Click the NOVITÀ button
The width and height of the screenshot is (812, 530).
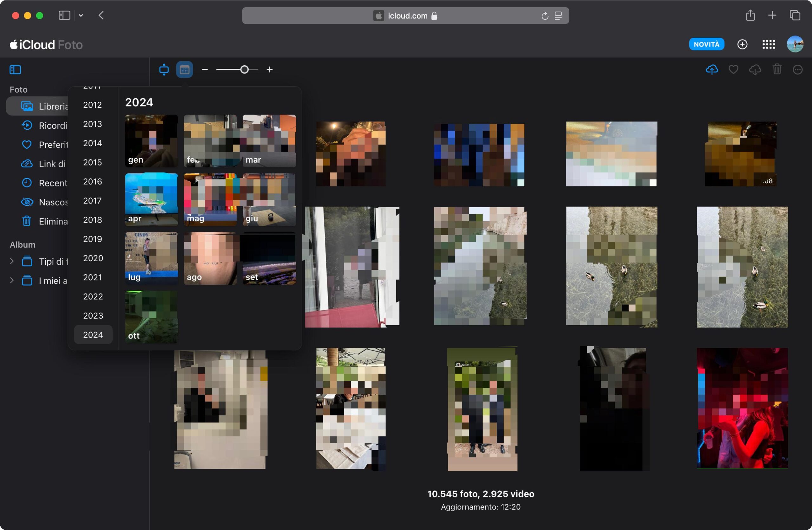click(x=706, y=44)
